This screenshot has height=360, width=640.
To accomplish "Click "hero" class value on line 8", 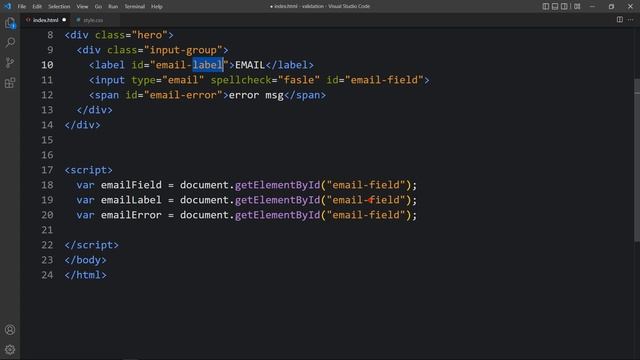I will 150,35.
